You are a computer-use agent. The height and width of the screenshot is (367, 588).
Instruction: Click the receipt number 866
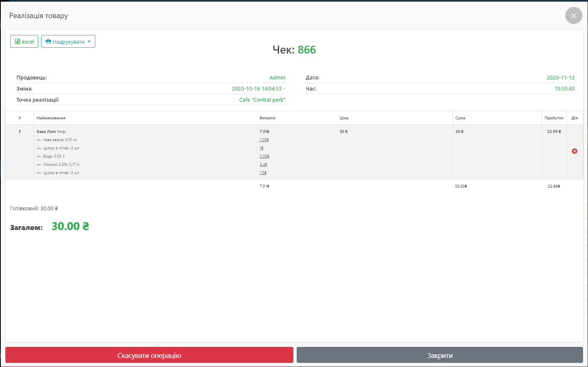click(307, 50)
